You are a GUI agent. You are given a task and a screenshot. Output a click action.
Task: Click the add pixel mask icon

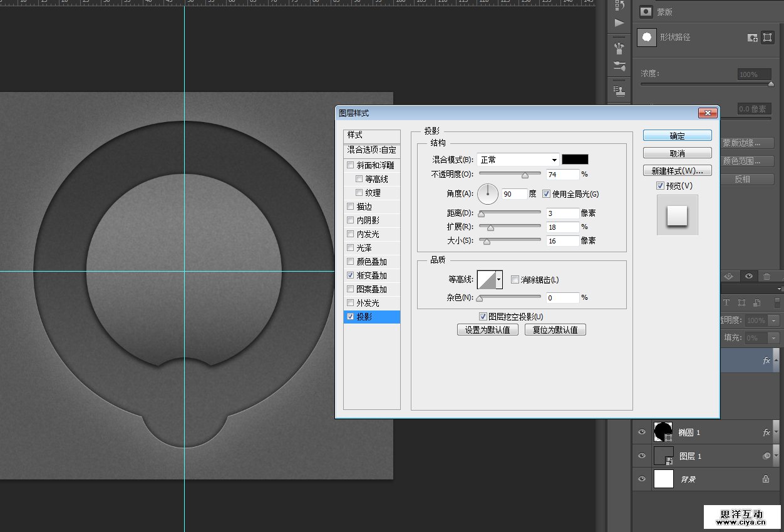[753, 38]
